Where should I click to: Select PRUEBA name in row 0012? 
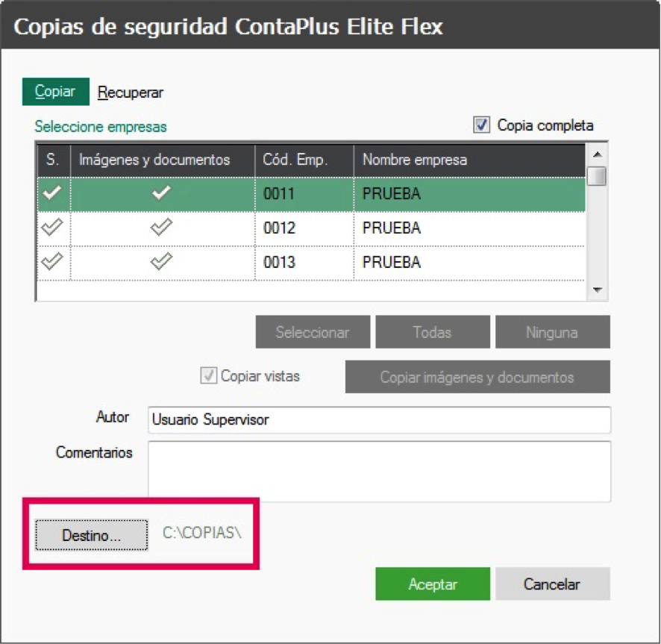click(x=392, y=228)
